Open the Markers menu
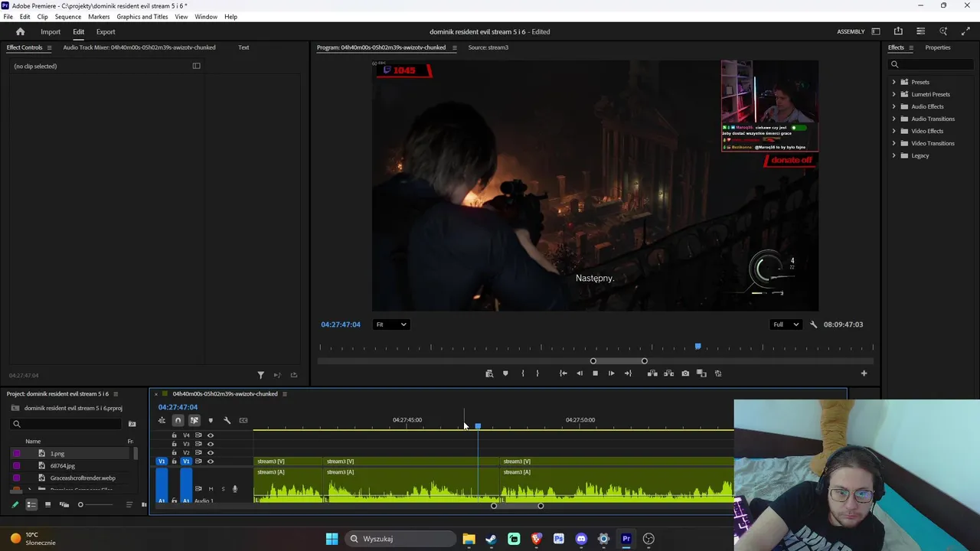Image resolution: width=980 pixels, height=551 pixels. 99,16
